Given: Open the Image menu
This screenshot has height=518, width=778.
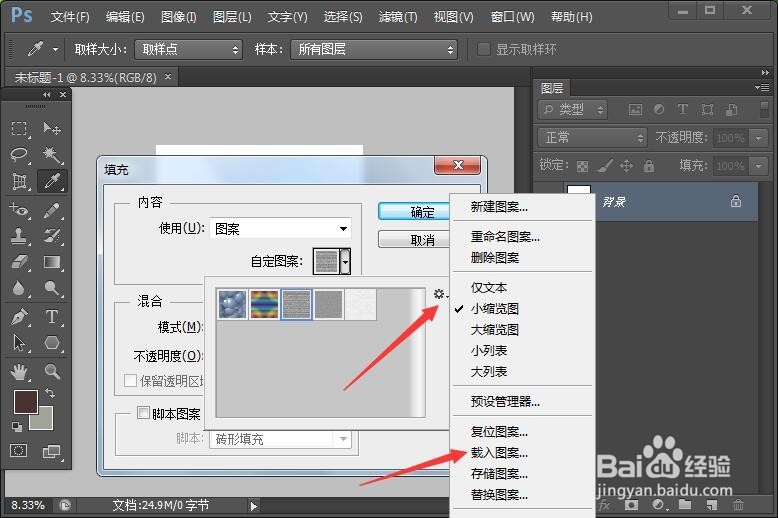Looking at the screenshot, I should click(x=179, y=17).
